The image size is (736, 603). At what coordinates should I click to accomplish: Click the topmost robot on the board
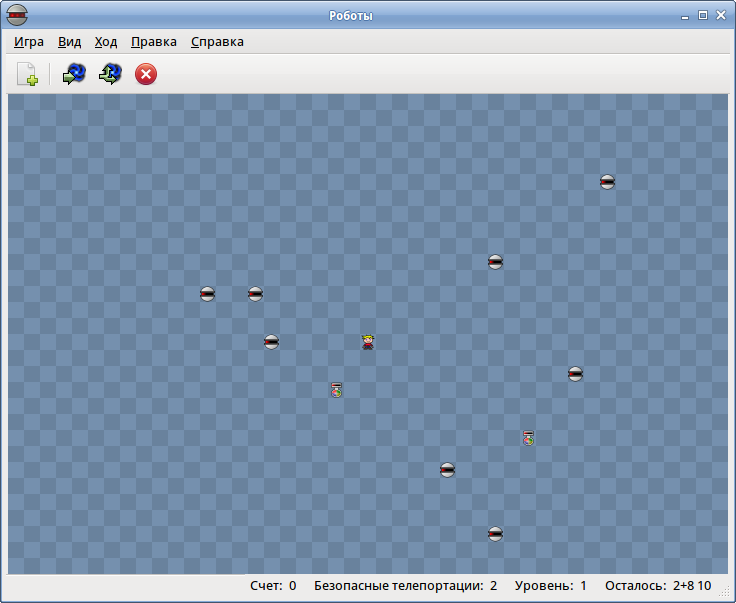click(x=607, y=182)
